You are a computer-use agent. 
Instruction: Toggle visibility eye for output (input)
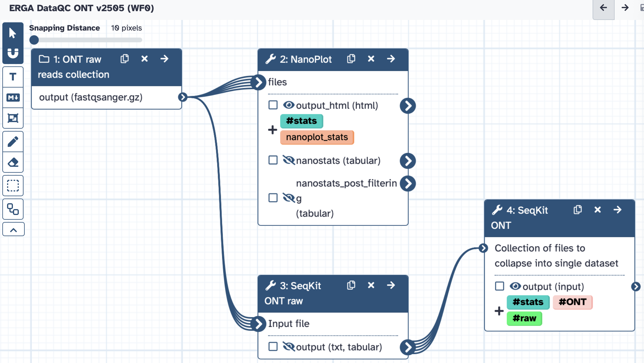[x=515, y=286]
